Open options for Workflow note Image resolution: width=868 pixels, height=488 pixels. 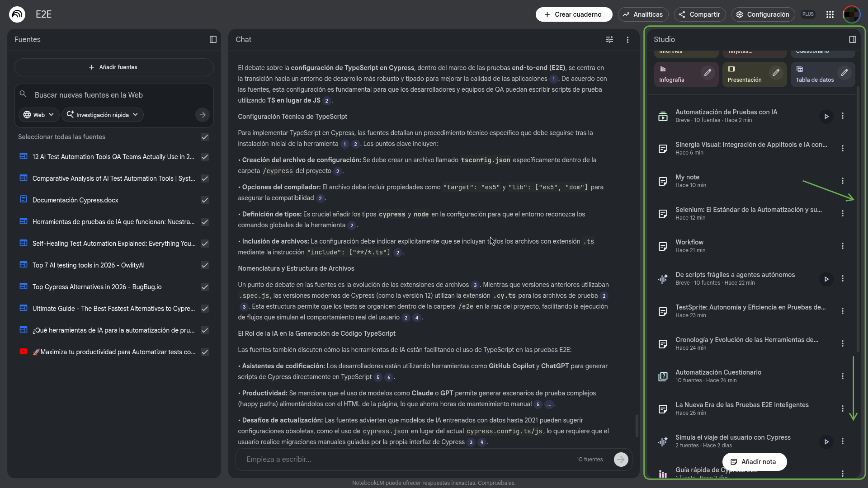pos(842,246)
